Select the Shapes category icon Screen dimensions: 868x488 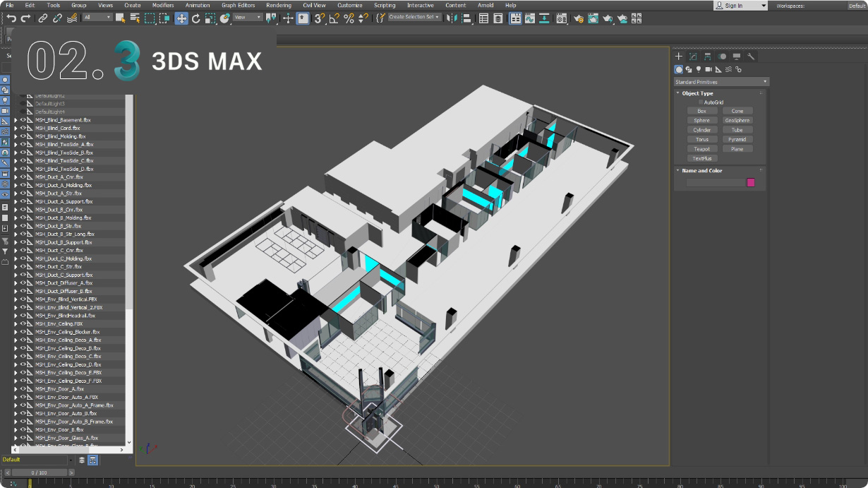[x=689, y=69]
